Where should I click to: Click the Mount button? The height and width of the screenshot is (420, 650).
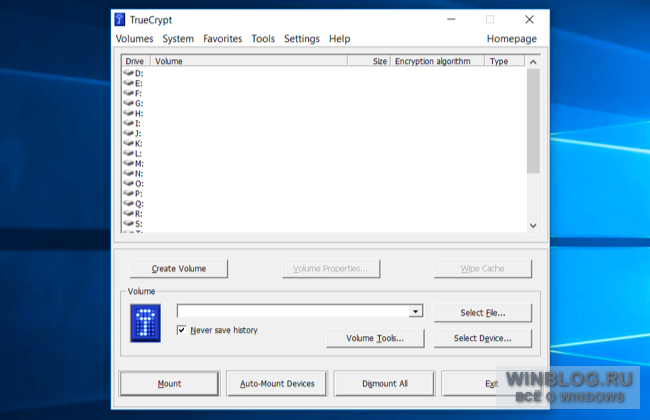pos(169,384)
